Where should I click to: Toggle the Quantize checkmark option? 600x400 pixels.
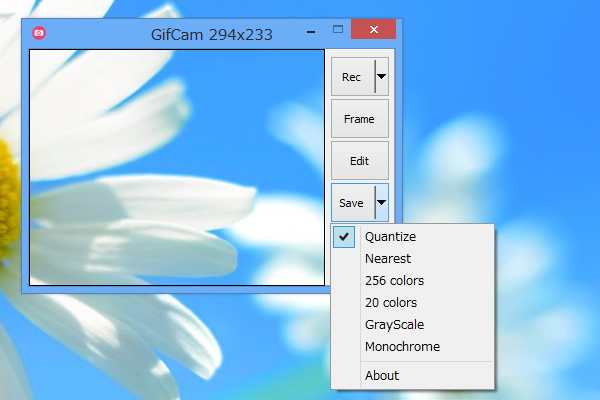tap(412, 237)
